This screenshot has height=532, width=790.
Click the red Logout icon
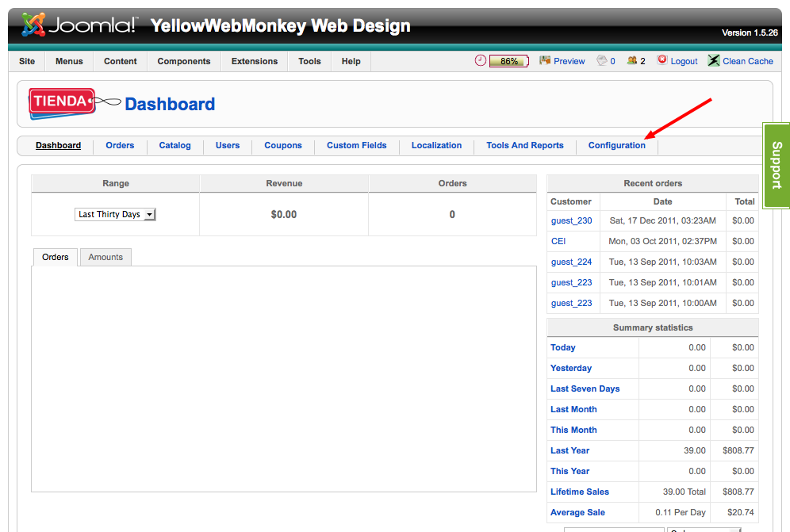pos(662,60)
